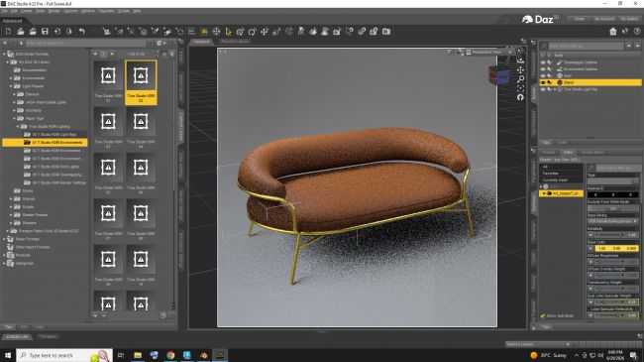Click the viewport Zoom magnifier icon
The image size is (644, 362).
tap(520, 79)
